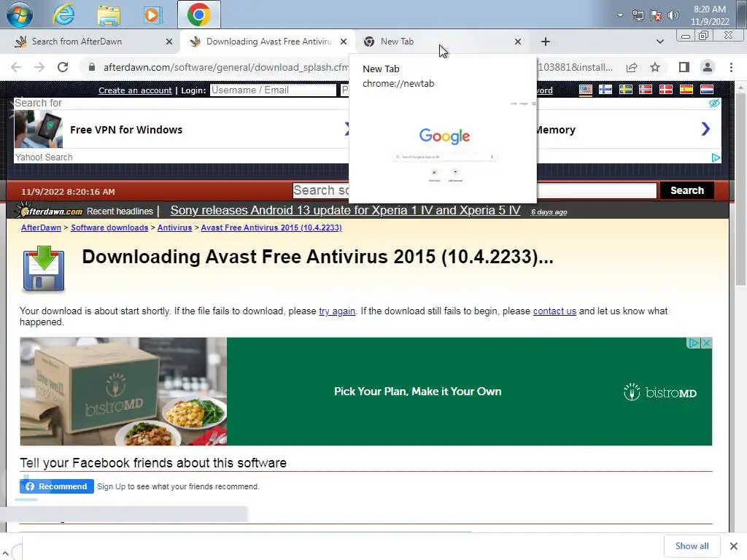Open the clock showing 8:20 AM

(710, 15)
